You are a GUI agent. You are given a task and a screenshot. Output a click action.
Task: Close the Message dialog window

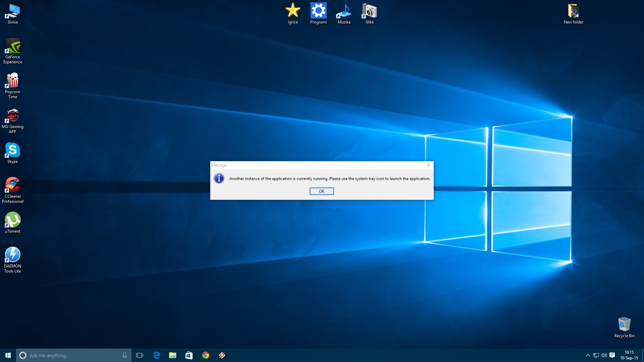coord(428,165)
